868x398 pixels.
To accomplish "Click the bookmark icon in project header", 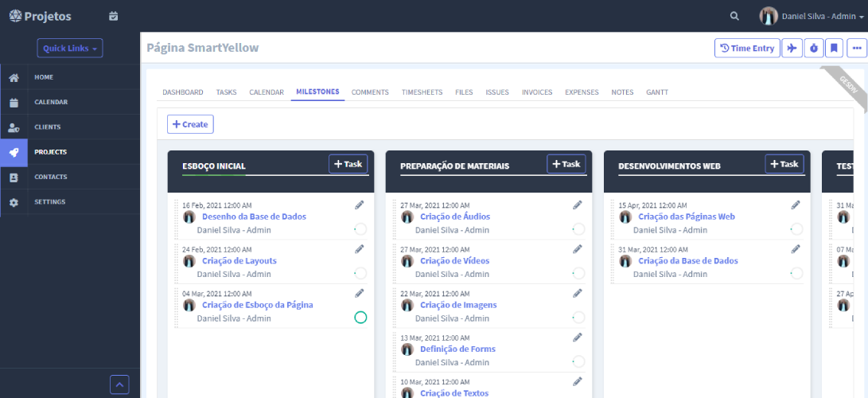I will tap(834, 49).
